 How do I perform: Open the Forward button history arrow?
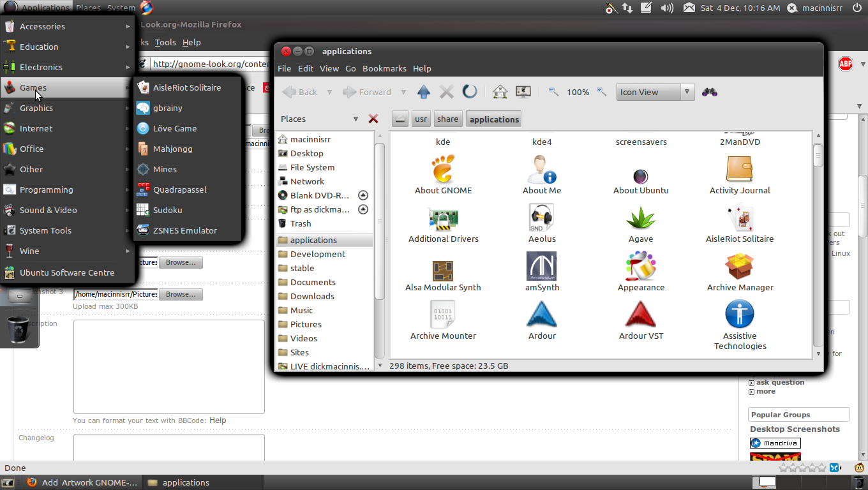[402, 92]
